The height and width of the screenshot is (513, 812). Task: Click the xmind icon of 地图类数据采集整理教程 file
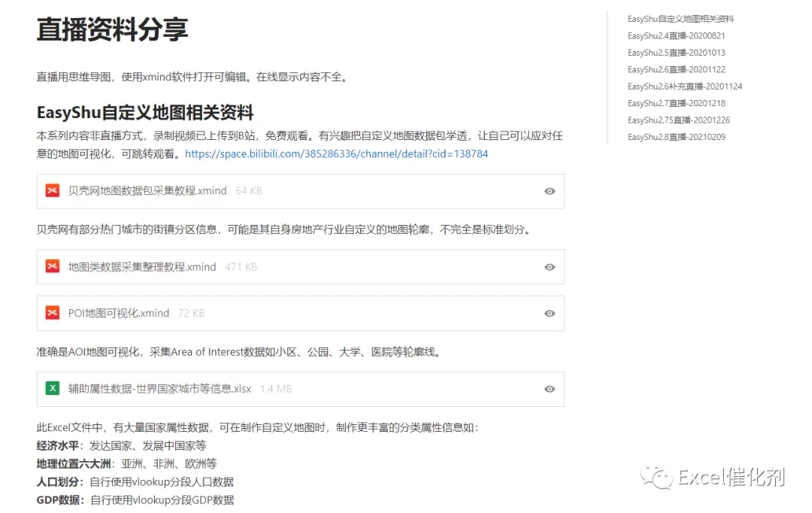coord(53,266)
